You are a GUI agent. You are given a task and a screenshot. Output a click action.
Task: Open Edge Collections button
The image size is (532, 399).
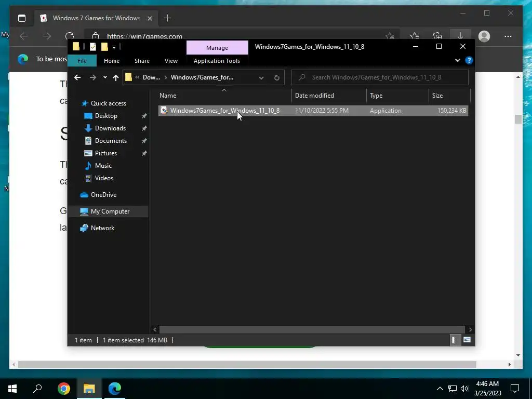(x=437, y=36)
